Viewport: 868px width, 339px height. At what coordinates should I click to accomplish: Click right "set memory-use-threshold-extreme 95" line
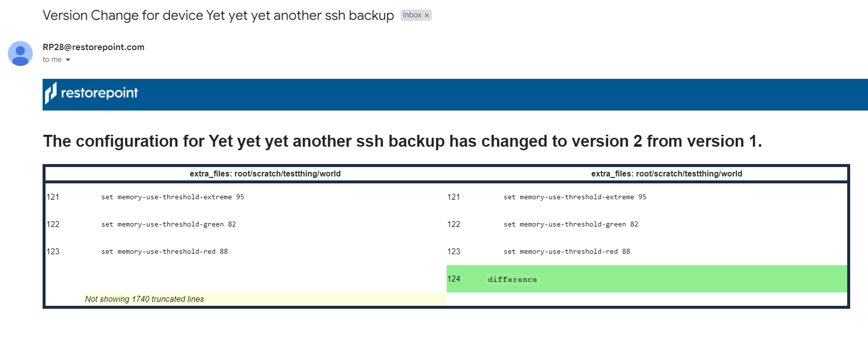pos(575,197)
